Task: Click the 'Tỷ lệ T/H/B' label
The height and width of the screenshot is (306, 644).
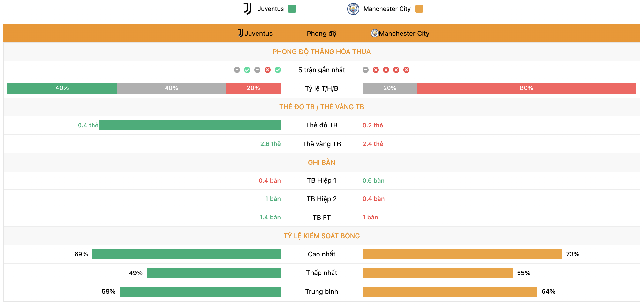Action: pyautogui.click(x=322, y=88)
